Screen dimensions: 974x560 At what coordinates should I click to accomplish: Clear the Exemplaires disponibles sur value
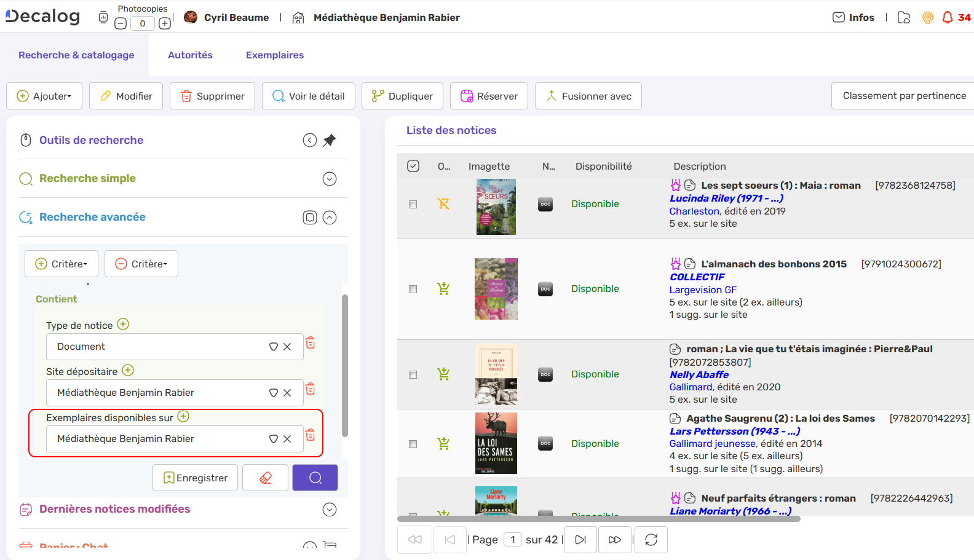(287, 439)
